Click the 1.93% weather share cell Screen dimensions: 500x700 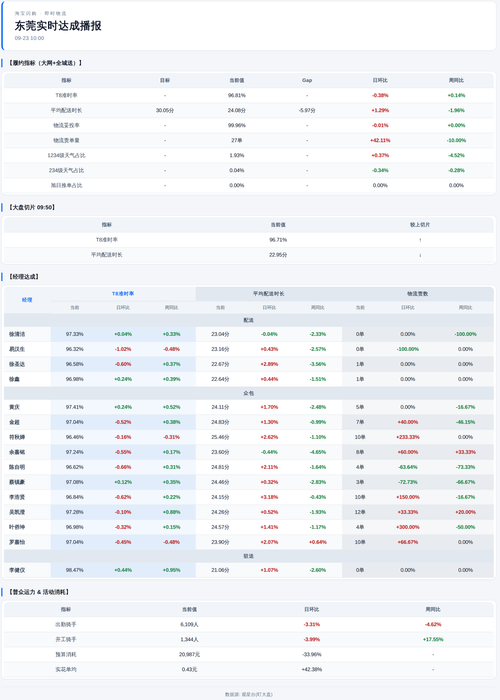tap(237, 155)
